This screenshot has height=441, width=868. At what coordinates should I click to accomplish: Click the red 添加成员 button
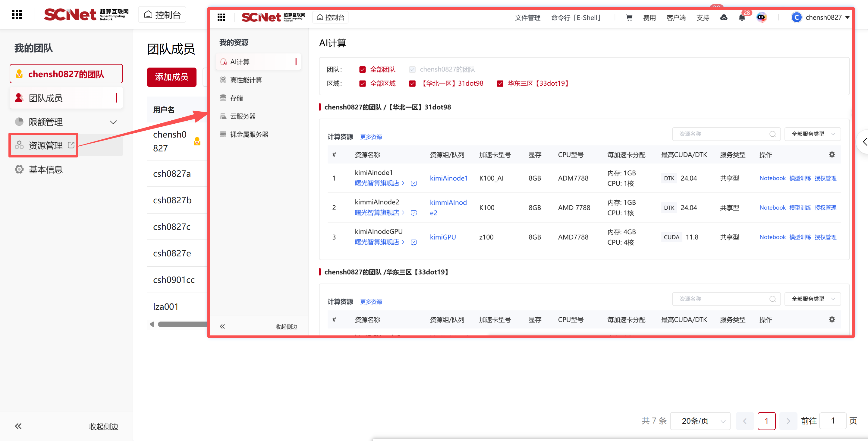171,77
